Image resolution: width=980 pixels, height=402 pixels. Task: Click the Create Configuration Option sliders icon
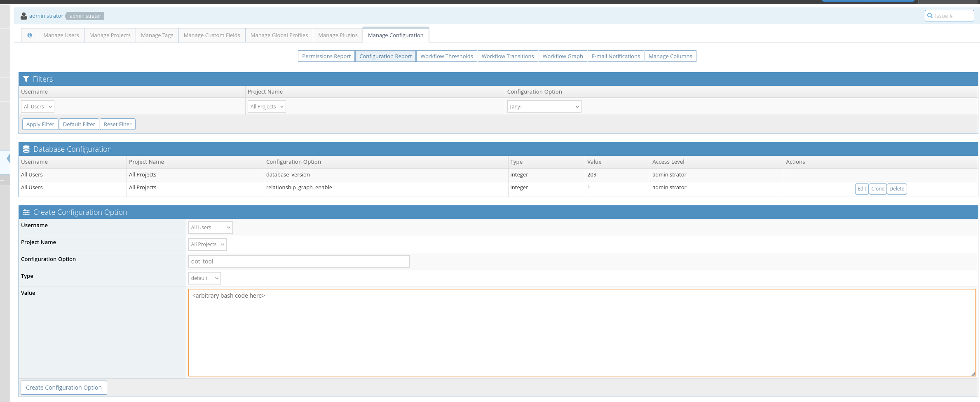(26, 212)
